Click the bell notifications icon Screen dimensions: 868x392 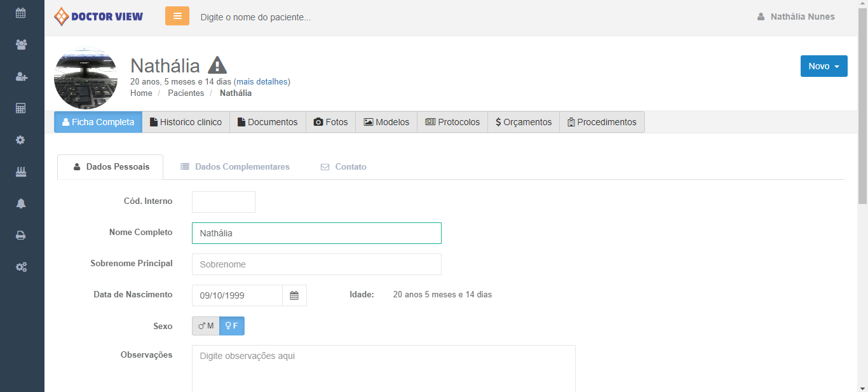(x=21, y=203)
